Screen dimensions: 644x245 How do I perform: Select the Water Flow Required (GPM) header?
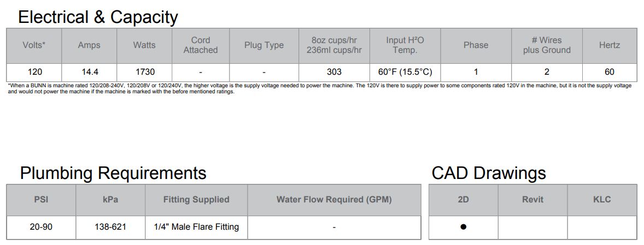tap(334, 200)
